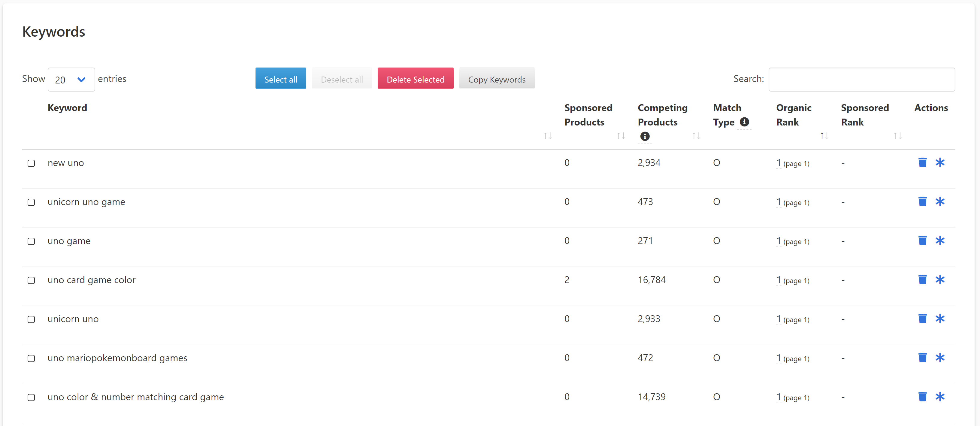Check the 'new uno' row checkbox

31,163
